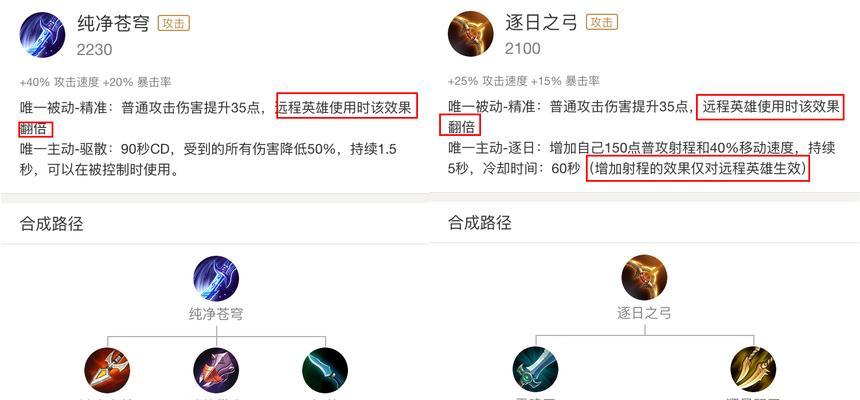Viewport: 860px width, 400px height.
Task: Click the 2100 price of 逐日之弓
Action: [x=523, y=49]
